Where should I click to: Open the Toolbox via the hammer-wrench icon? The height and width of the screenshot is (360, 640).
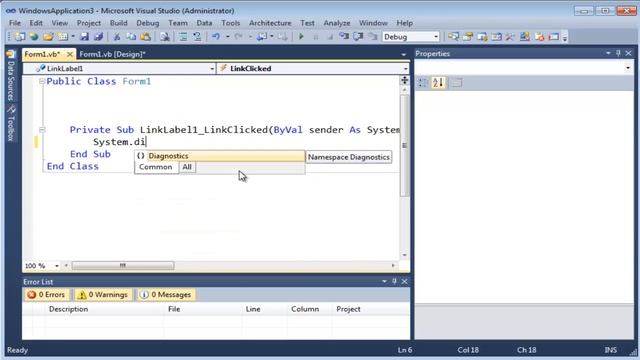[510, 37]
